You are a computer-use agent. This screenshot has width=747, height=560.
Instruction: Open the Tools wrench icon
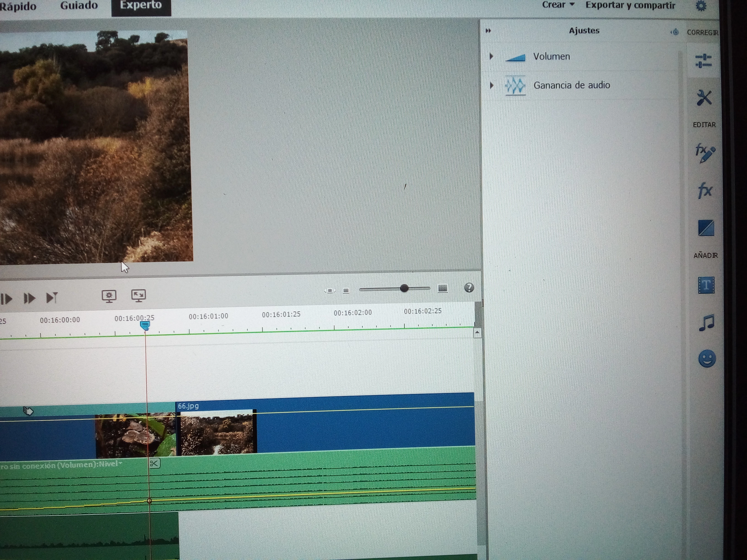[704, 98]
